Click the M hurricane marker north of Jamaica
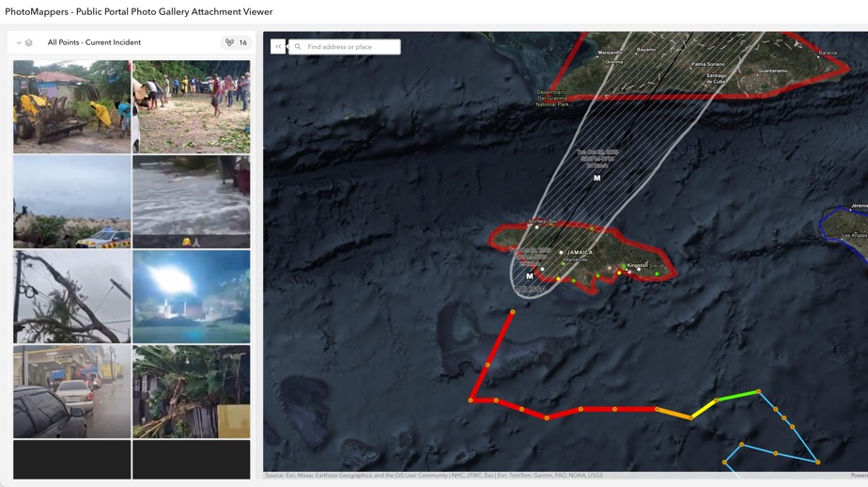Image resolution: width=868 pixels, height=487 pixels. tap(597, 178)
